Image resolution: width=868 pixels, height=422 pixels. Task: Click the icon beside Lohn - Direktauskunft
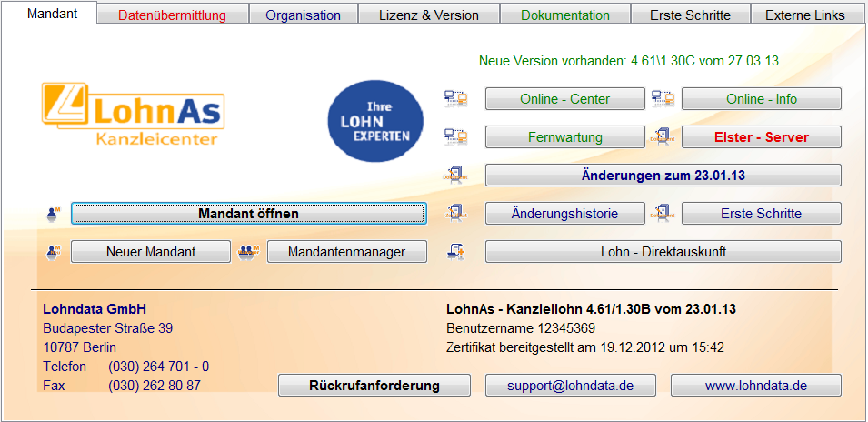click(455, 251)
